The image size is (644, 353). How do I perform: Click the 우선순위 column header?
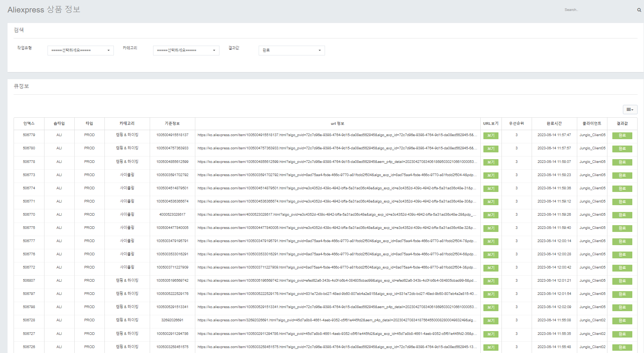pyautogui.click(x=516, y=123)
